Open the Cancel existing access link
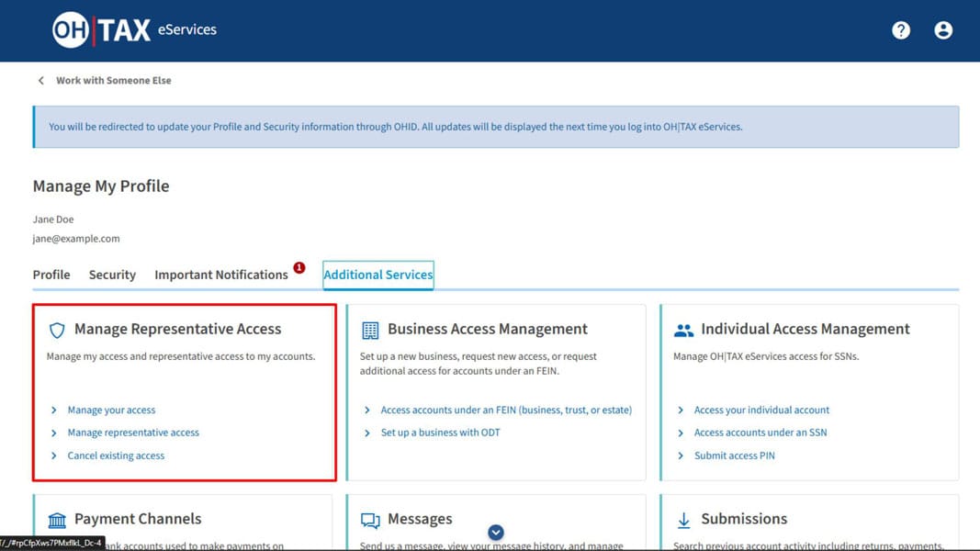 click(116, 455)
